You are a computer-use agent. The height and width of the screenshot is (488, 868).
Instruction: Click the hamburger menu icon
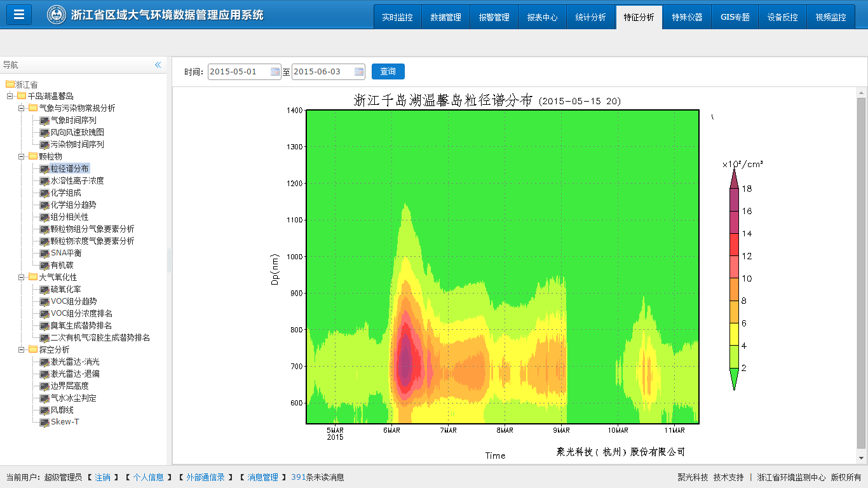(x=19, y=15)
